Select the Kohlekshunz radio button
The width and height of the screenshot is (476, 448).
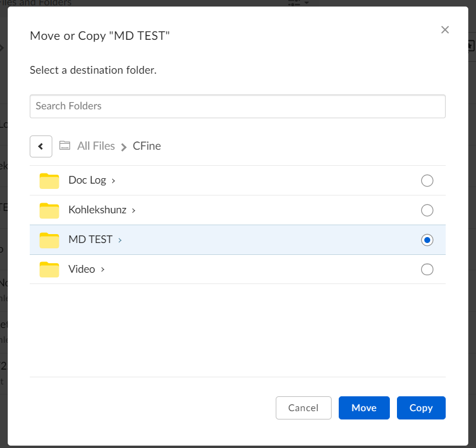(427, 210)
